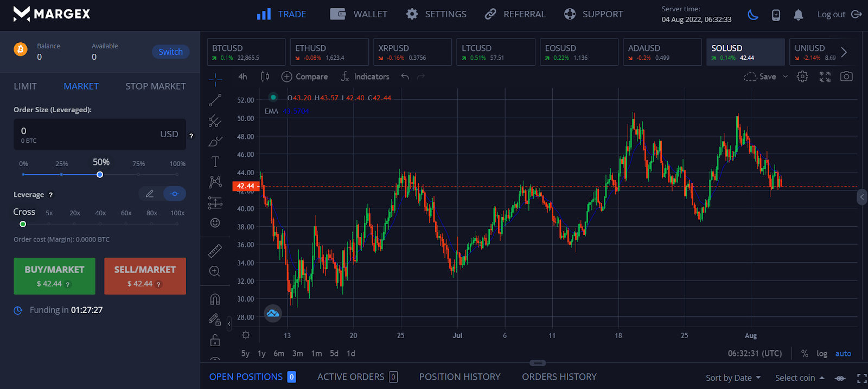Open the Save layout dropdown arrow
868x389 pixels.
[x=785, y=76]
